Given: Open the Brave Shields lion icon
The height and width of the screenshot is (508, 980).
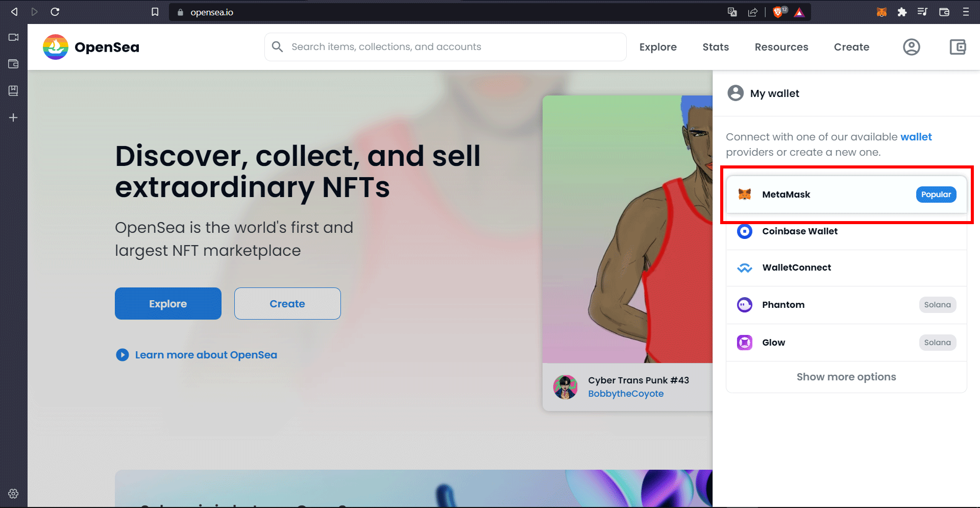Looking at the screenshot, I should click(779, 12).
